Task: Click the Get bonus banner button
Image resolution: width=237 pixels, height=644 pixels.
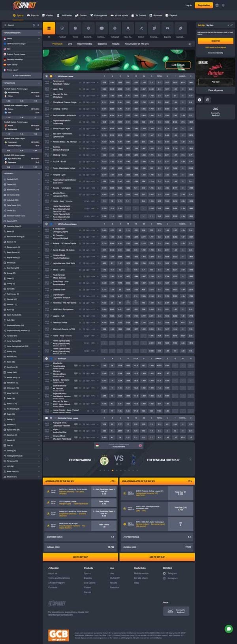Action: 178,65
